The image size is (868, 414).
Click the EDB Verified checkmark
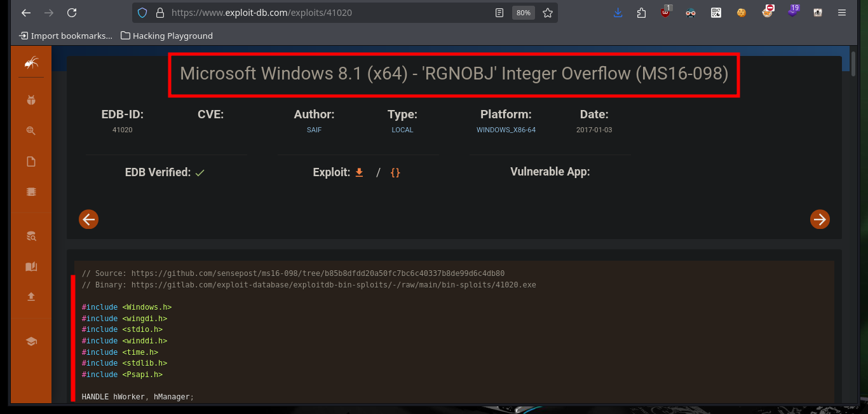[200, 172]
